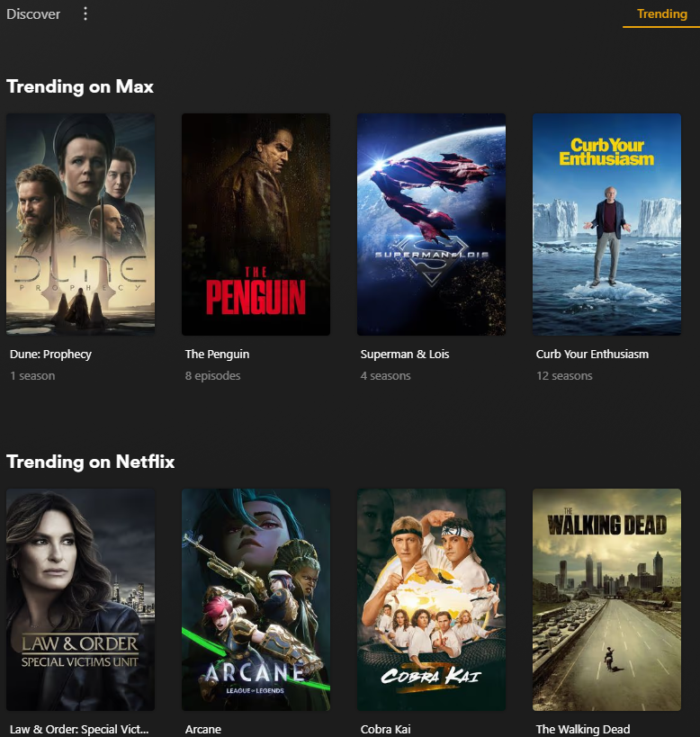Click the Superman & Lois title link
This screenshot has height=737, width=700.
[405, 354]
